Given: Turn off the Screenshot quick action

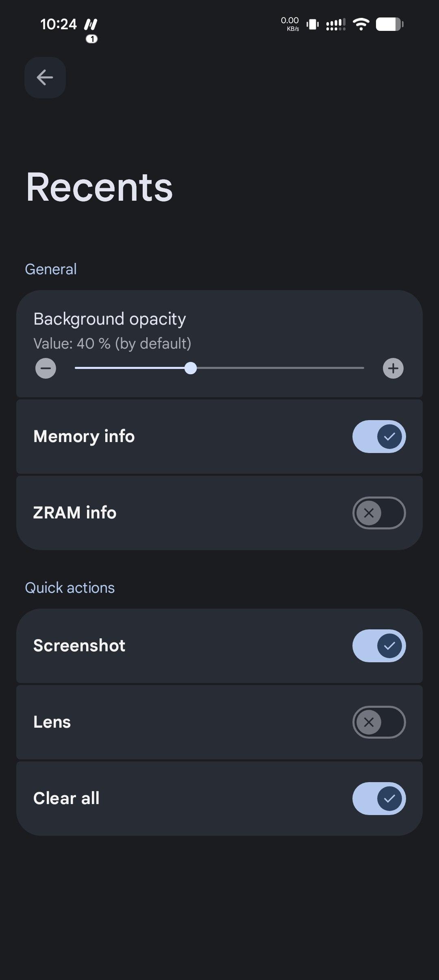Looking at the screenshot, I should click(379, 646).
